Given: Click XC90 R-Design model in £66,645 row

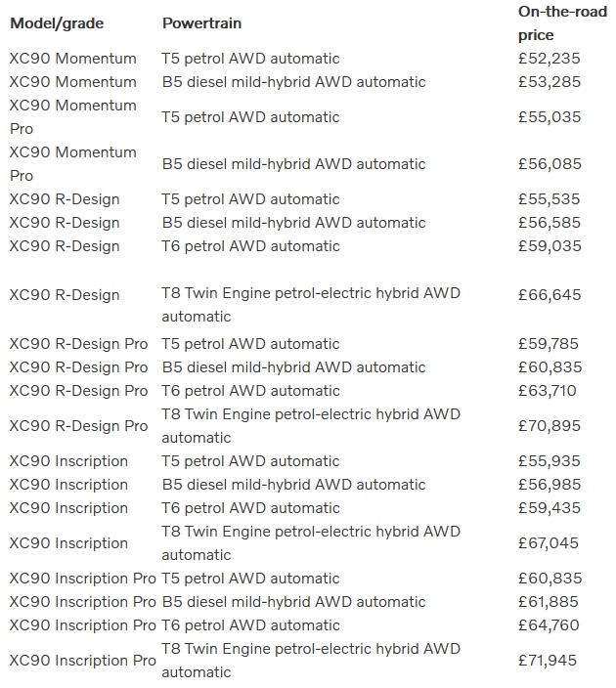Looking at the screenshot, I should pyautogui.click(x=65, y=295).
